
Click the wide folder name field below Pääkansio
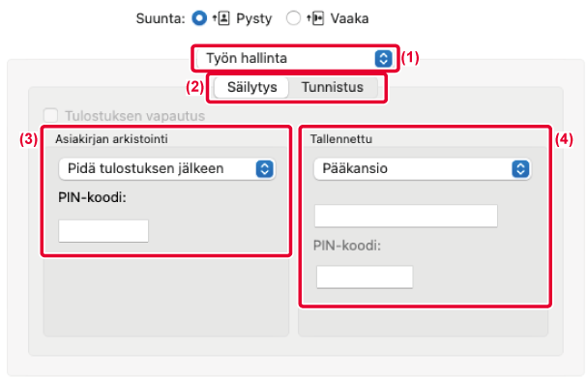406,216
